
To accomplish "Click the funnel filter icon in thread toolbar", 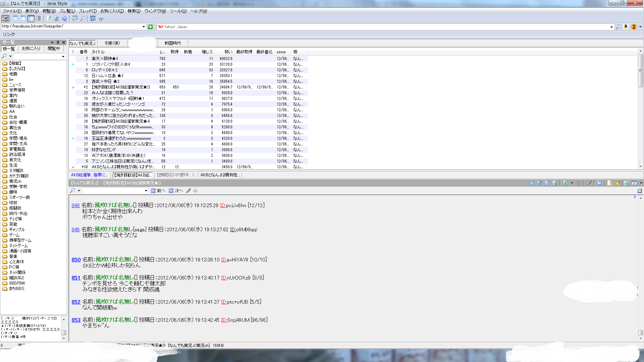I will tap(539, 183).
